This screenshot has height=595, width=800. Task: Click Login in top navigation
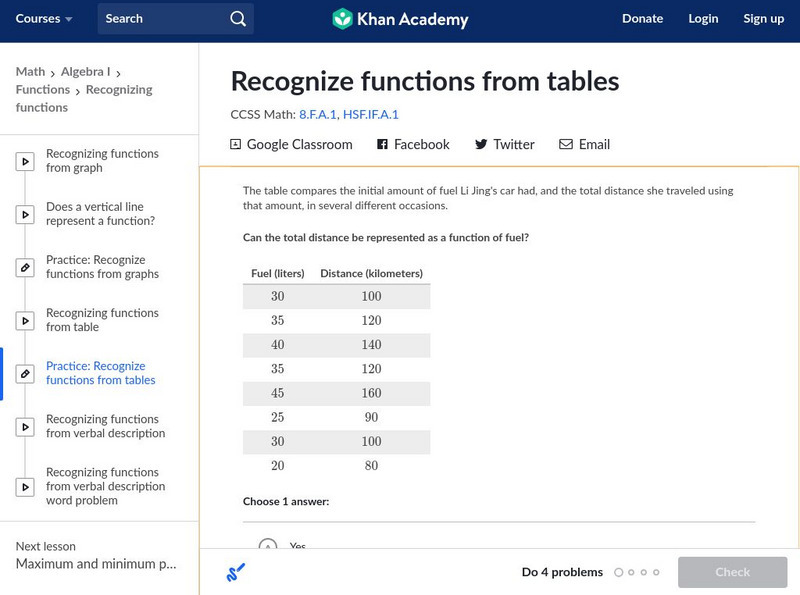[703, 19]
